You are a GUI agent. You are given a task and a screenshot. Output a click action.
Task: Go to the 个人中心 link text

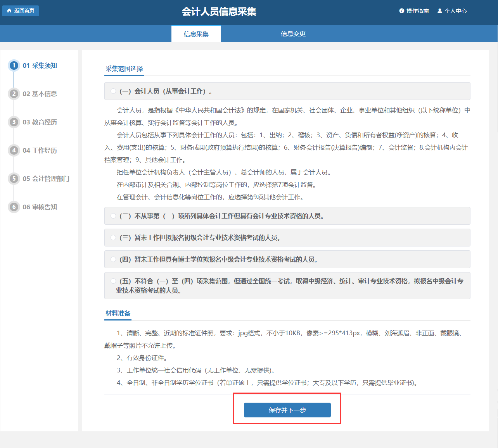click(456, 11)
